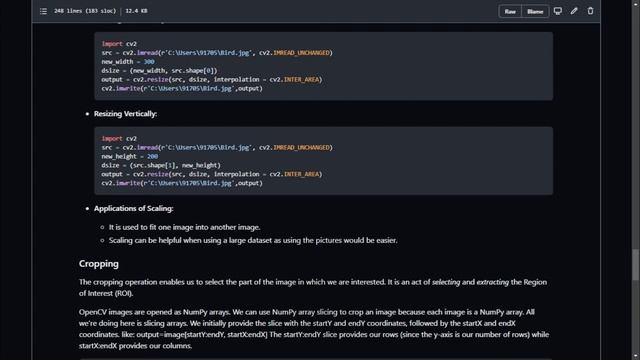Viewport: 640px width, 360px height.
Task: Click 'Applications of Scaling:' bullet text
Action: 133,209
